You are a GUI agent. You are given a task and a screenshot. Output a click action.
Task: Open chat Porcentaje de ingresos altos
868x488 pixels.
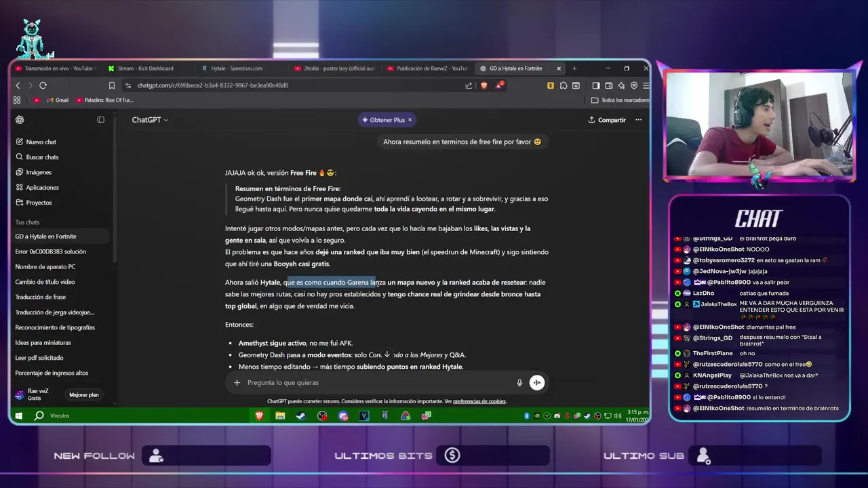[61, 373]
